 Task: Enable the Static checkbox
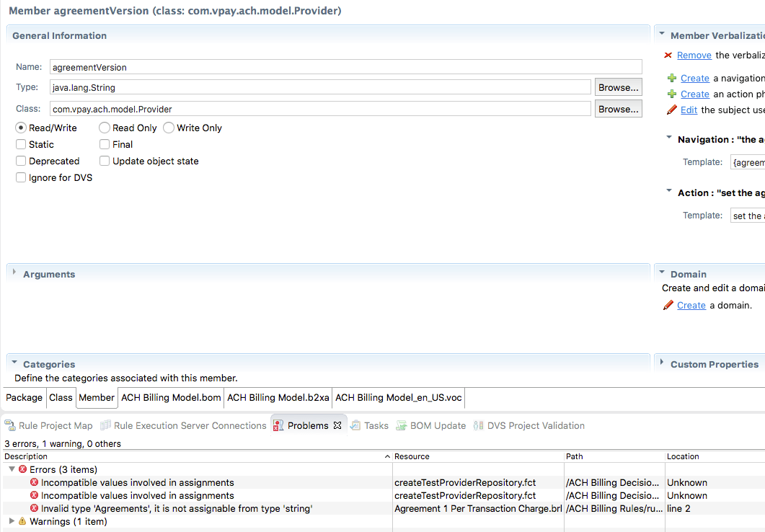[20, 144]
